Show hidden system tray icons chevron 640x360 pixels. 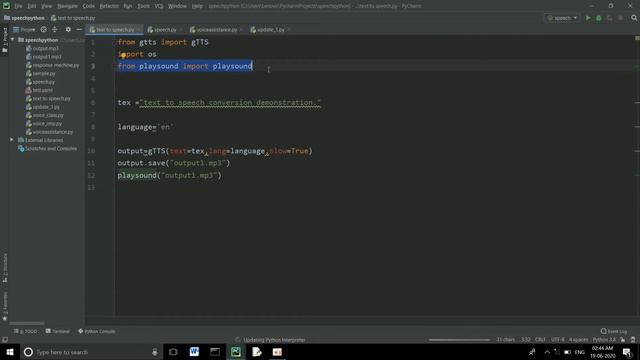tap(547, 352)
